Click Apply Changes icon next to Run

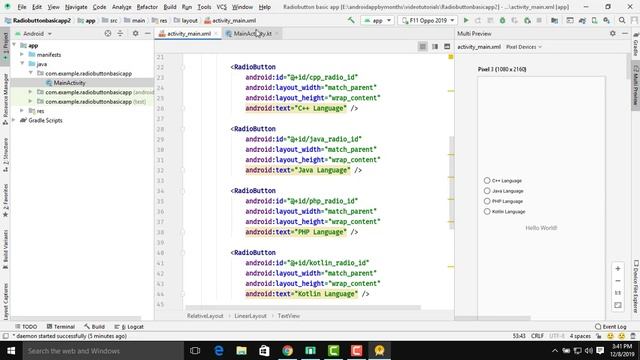pyautogui.click(x=478, y=20)
